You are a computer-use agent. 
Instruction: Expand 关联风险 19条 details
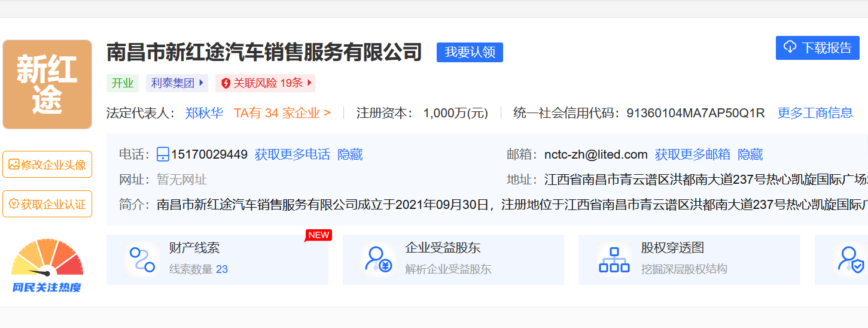309,83
